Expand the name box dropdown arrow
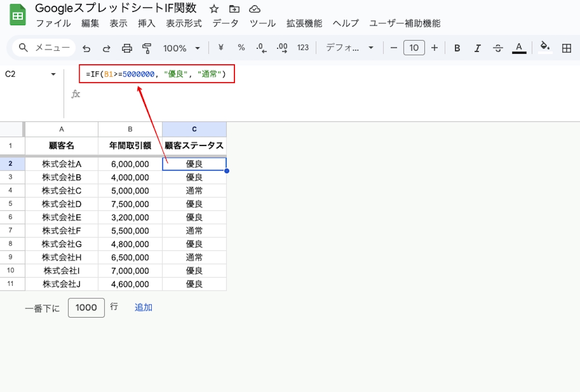Viewport: 580px width, 392px height. (53, 74)
